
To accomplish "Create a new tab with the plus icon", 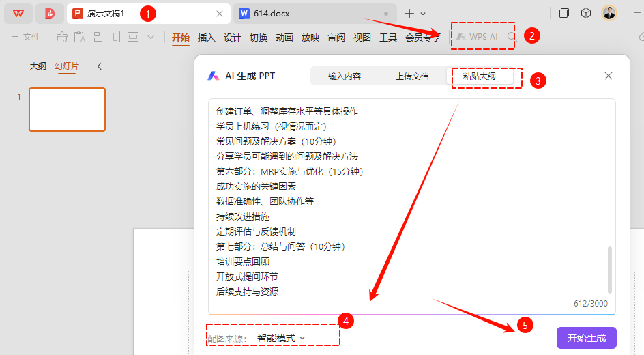I will 409,14.
